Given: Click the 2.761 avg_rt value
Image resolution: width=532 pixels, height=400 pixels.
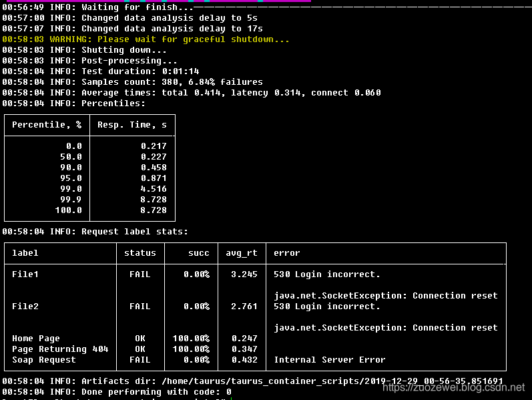Looking at the screenshot, I should 244,307.
